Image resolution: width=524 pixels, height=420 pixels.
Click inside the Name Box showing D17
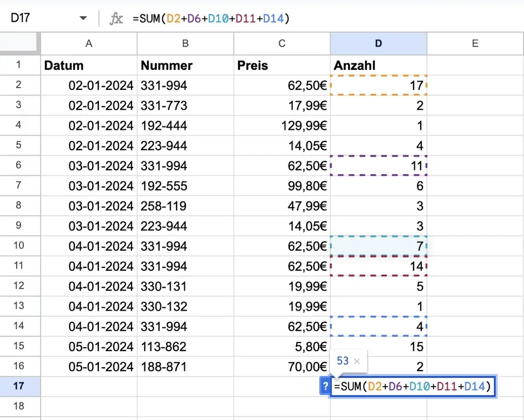(x=33, y=17)
